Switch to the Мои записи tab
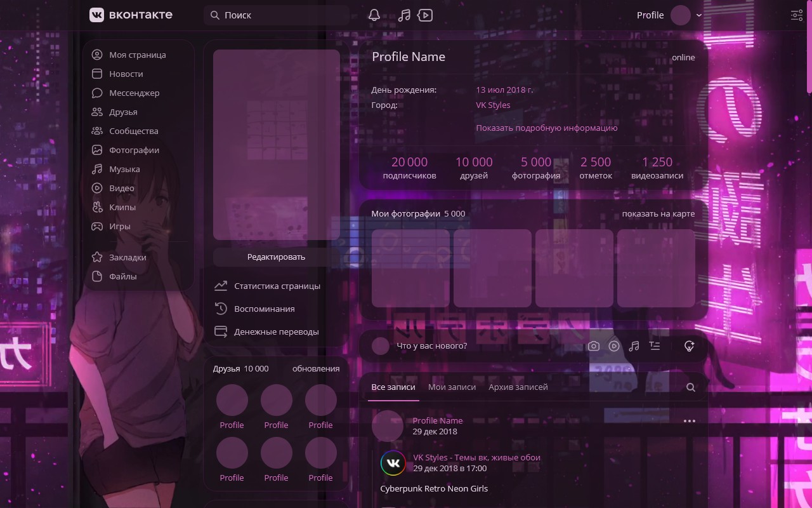This screenshot has height=508, width=812. click(x=452, y=387)
